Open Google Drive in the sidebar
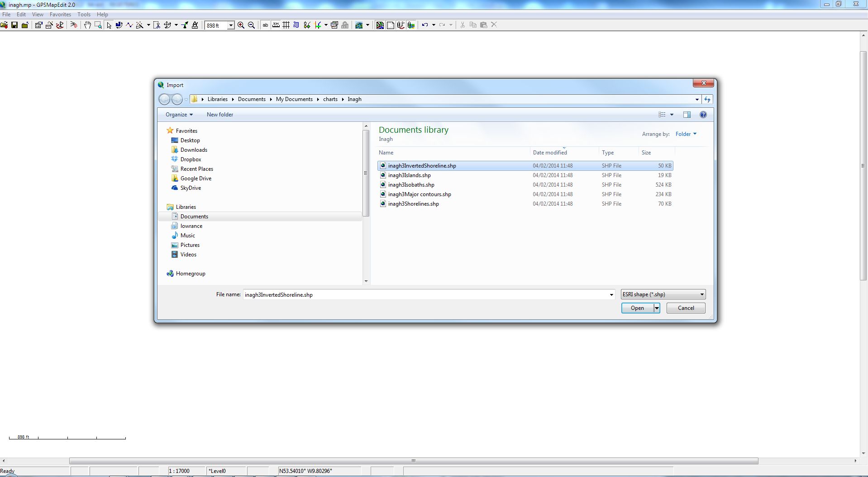This screenshot has width=868, height=477. tap(196, 178)
